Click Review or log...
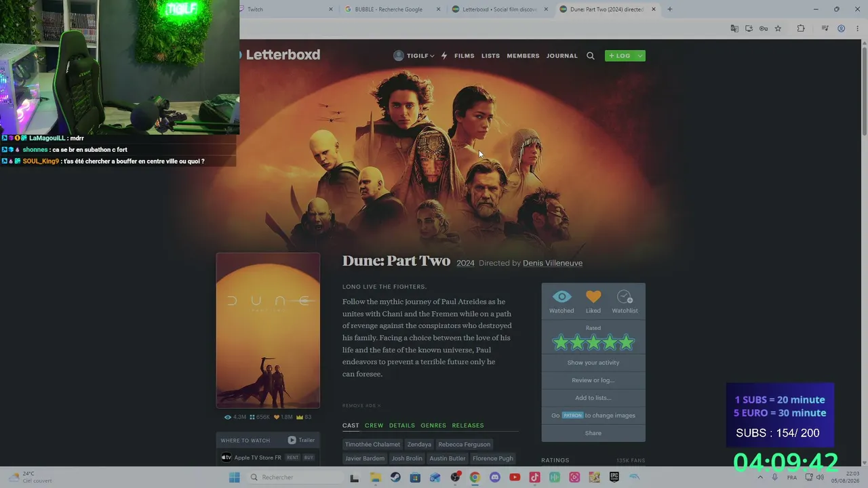 (593, 380)
